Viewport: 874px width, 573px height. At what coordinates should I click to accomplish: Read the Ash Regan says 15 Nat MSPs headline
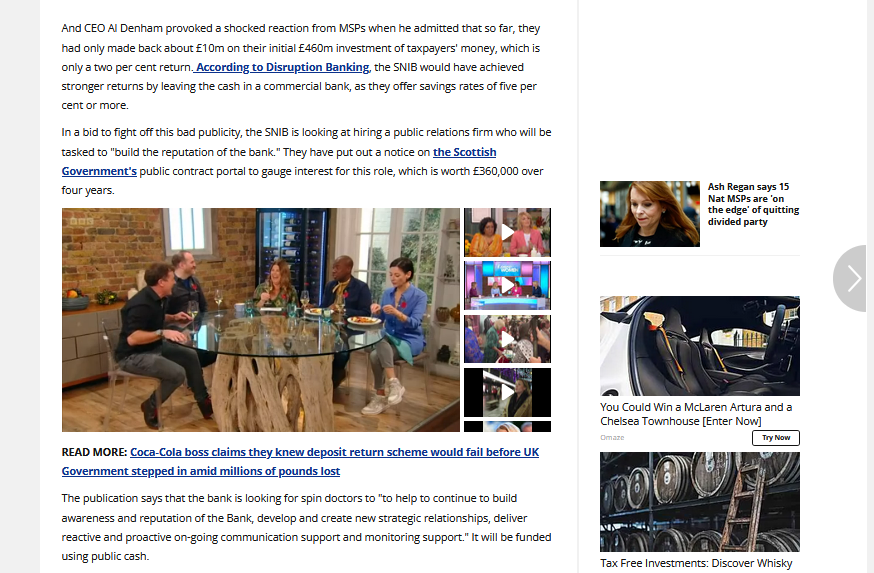click(x=753, y=204)
